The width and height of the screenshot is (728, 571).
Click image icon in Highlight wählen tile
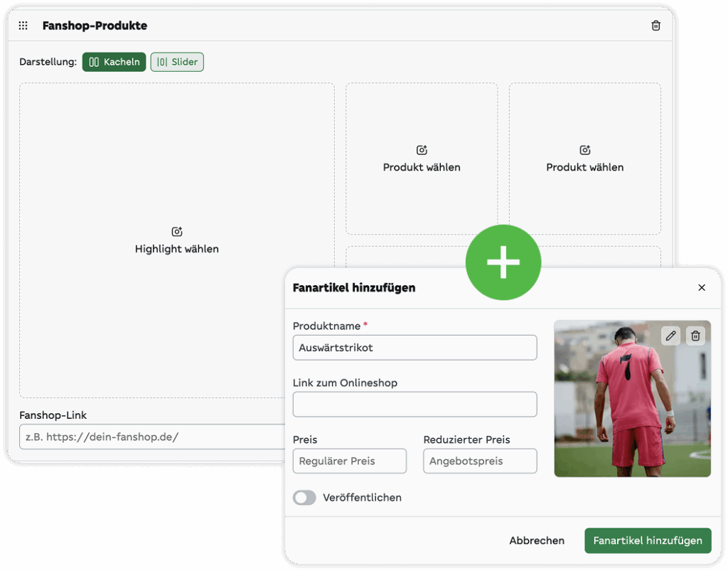tap(177, 232)
